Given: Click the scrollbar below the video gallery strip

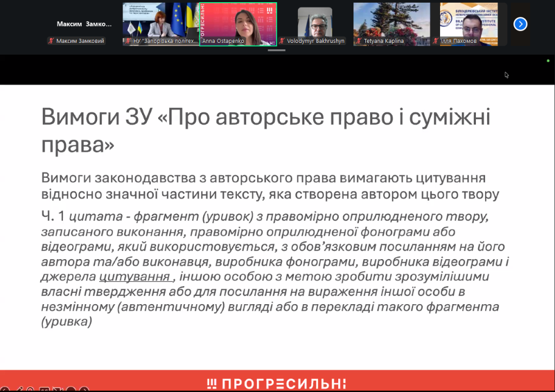Looking at the screenshot, I should point(277,50).
